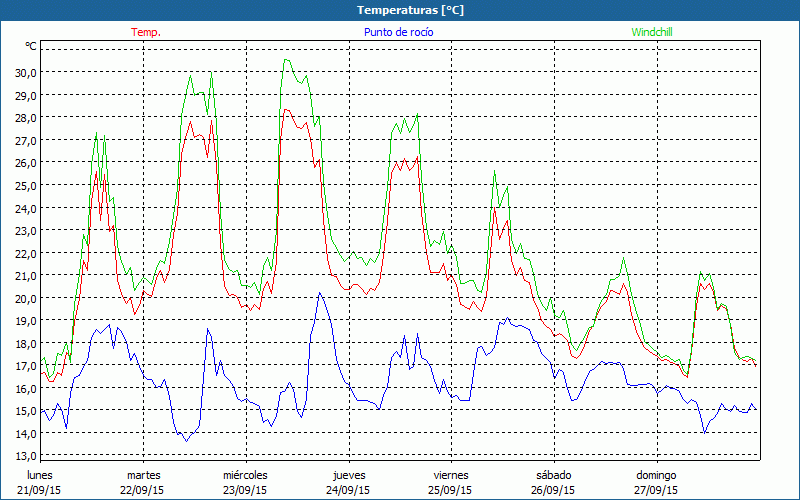Click the 24/09/15 date on the x-axis
This screenshot has height=500, width=800.
pyautogui.click(x=348, y=490)
